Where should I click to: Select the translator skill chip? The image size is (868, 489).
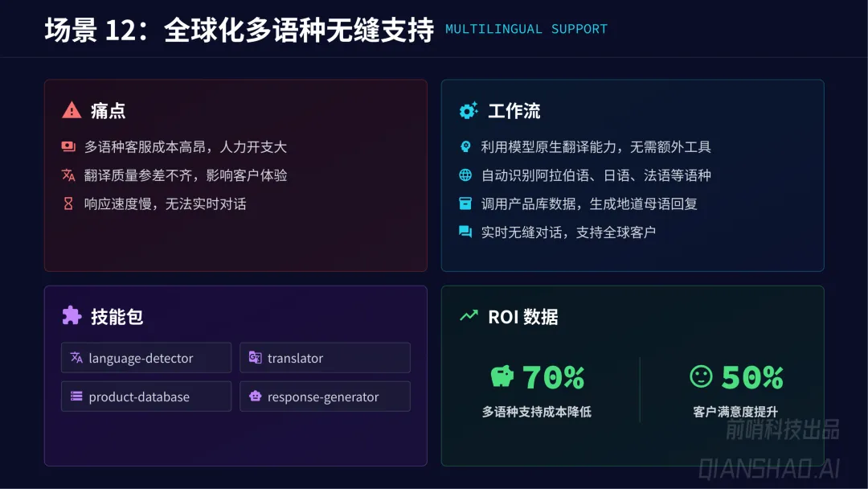[325, 358]
